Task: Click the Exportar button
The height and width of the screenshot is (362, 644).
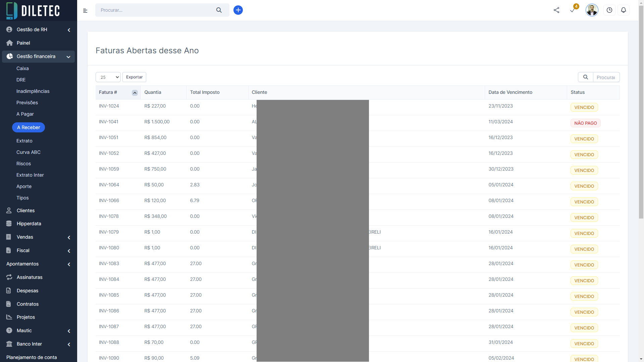Action: pyautogui.click(x=134, y=77)
